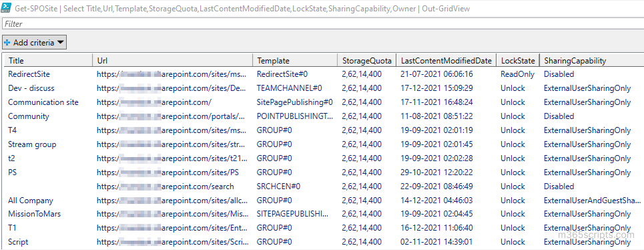Click date 21-07-2021 06:06:16
644x250 pixels.
436,74
